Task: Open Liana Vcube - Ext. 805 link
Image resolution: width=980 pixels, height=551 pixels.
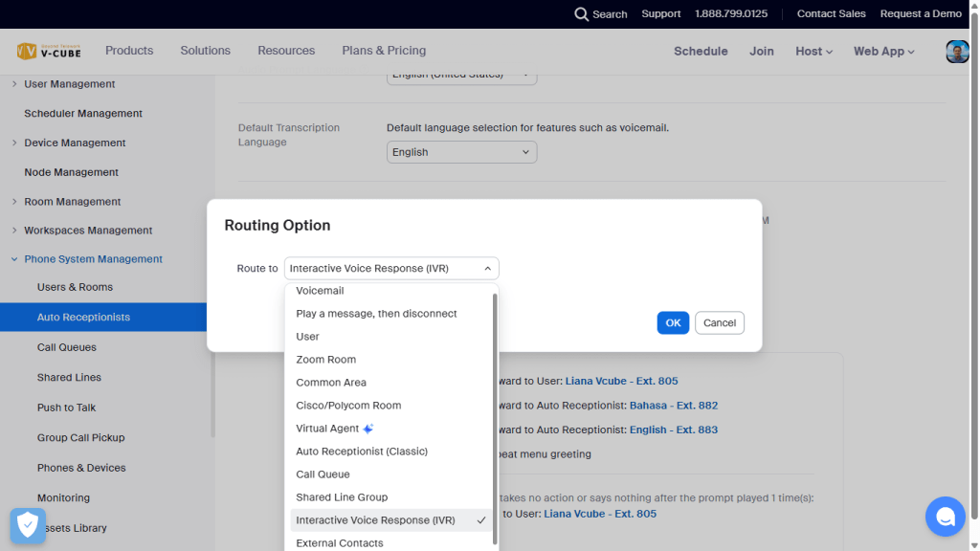Action: [621, 381]
